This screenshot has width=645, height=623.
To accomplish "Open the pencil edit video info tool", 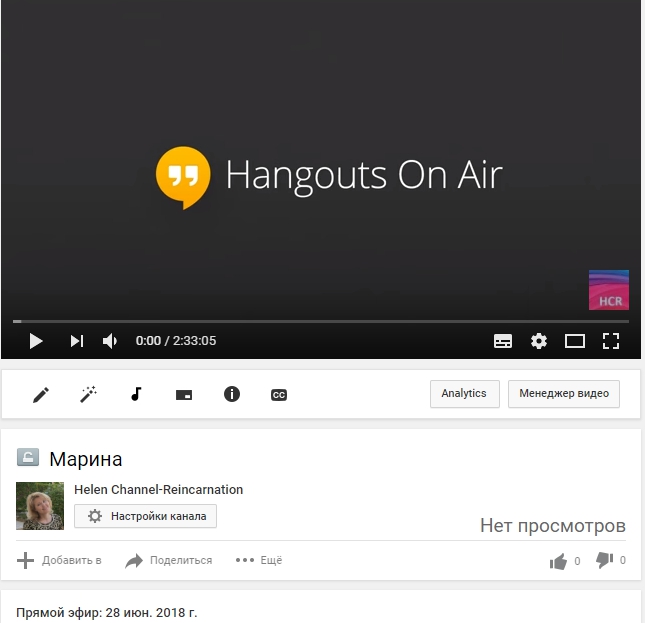I will (41, 394).
